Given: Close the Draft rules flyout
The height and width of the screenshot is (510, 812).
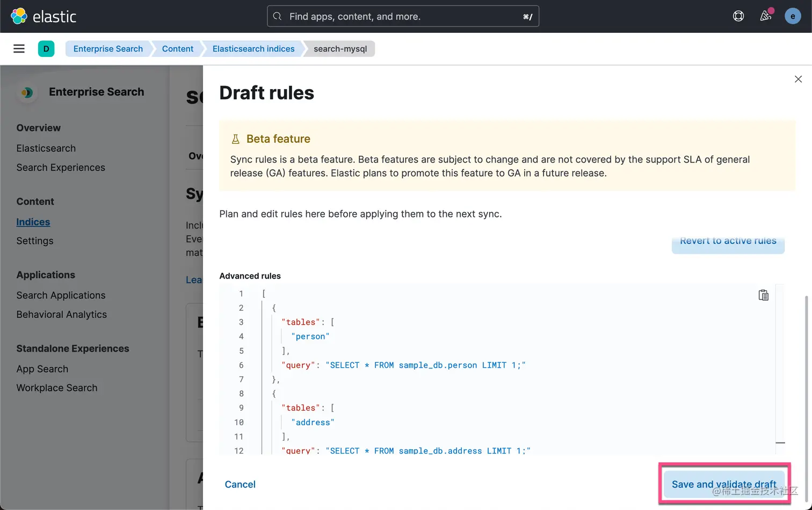Looking at the screenshot, I should tap(798, 79).
